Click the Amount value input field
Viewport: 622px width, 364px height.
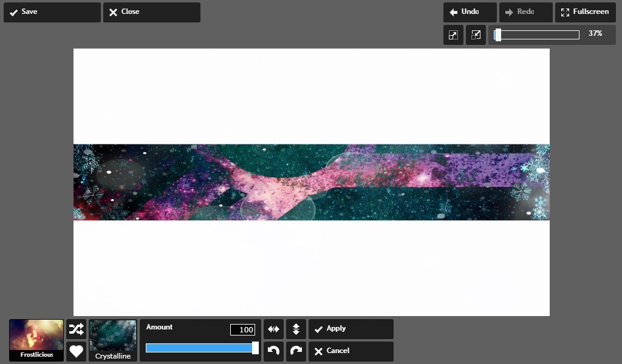[242, 329]
